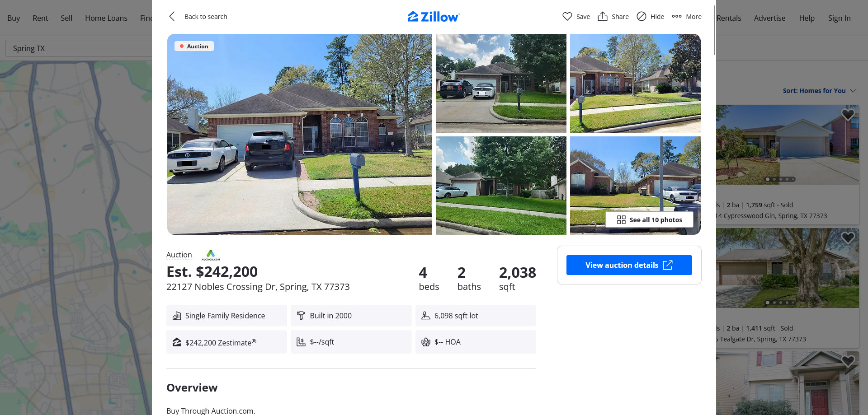
Task: Hide this listing with circle-slash icon
Action: coord(642,17)
